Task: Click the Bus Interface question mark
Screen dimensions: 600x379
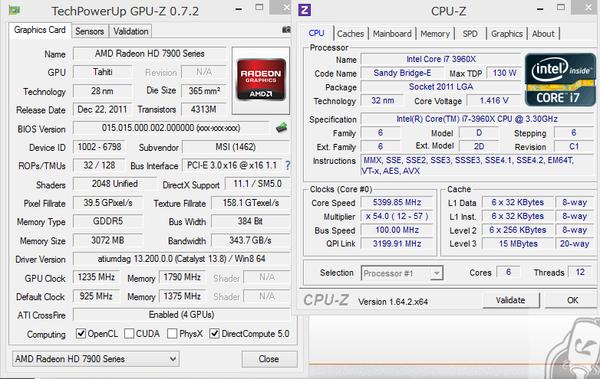Action: click(x=287, y=165)
